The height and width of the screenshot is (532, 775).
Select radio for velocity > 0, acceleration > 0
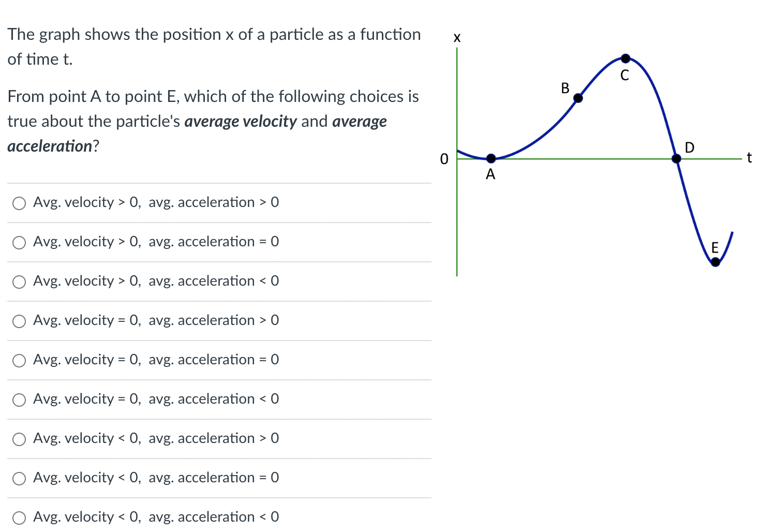tap(19, 203)
